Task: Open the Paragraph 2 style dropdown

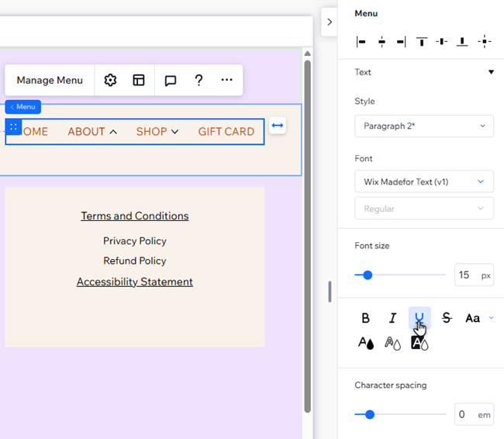Action: click(x=424, y=126)
